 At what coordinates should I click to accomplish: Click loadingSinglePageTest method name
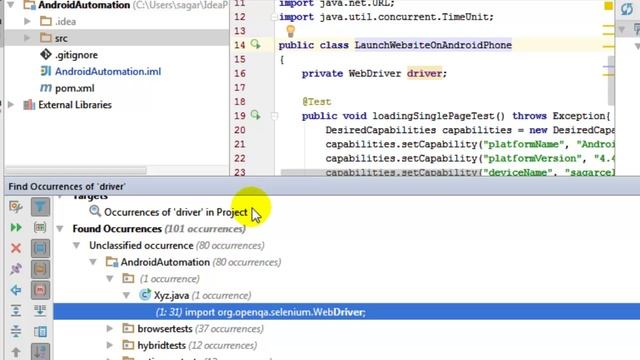[433, 116]
